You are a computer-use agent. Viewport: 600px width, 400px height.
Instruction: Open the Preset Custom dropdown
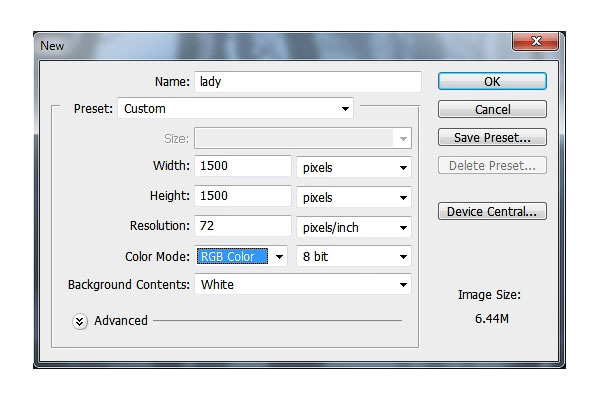tap(235, 109)
